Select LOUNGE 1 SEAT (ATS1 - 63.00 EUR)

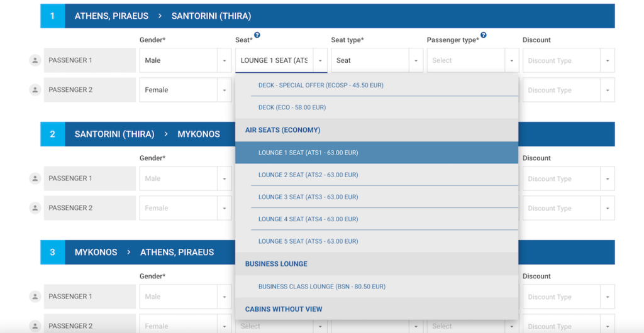(377, 153)
